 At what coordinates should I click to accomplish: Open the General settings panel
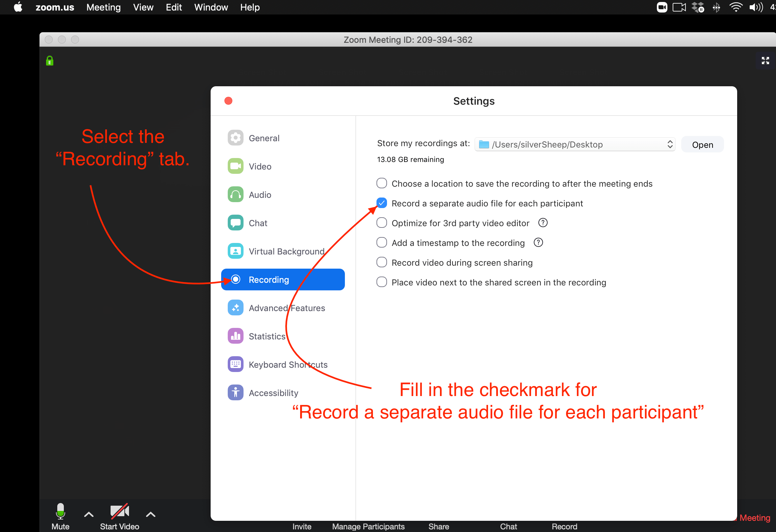264,138
